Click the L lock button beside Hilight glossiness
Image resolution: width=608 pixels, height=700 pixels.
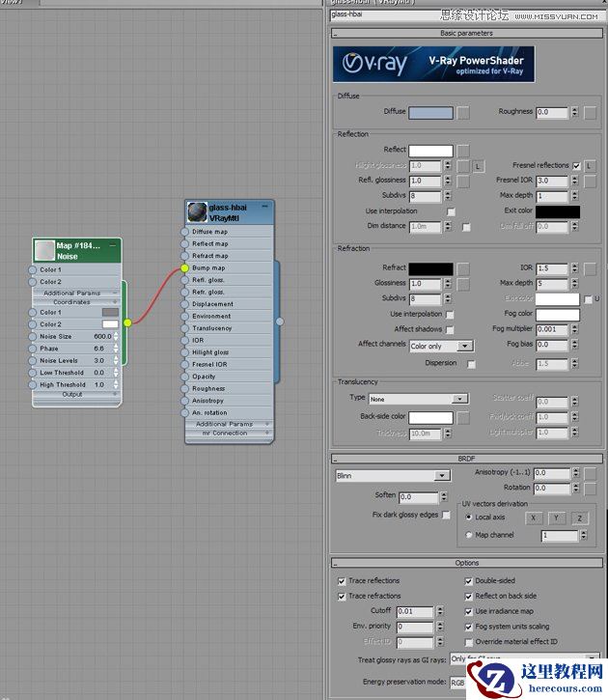[x=478, y=166]
